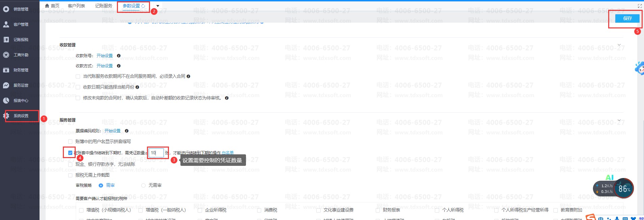Collapse the 收款管理 section chevron
The height and width of the screenshot is (220, 644).
(619, 45)
